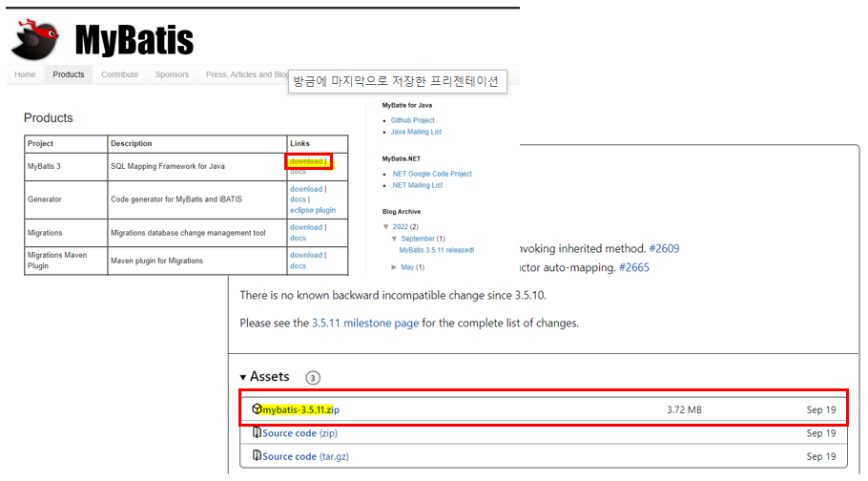Click the Assets count badge 3
Image resolution: width=868 pixels, height=481 pixels.
tap(313, 378)
